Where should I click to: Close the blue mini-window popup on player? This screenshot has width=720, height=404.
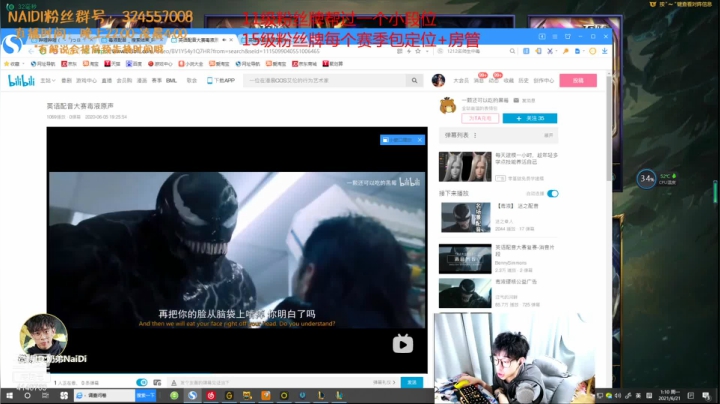point(420,140)
